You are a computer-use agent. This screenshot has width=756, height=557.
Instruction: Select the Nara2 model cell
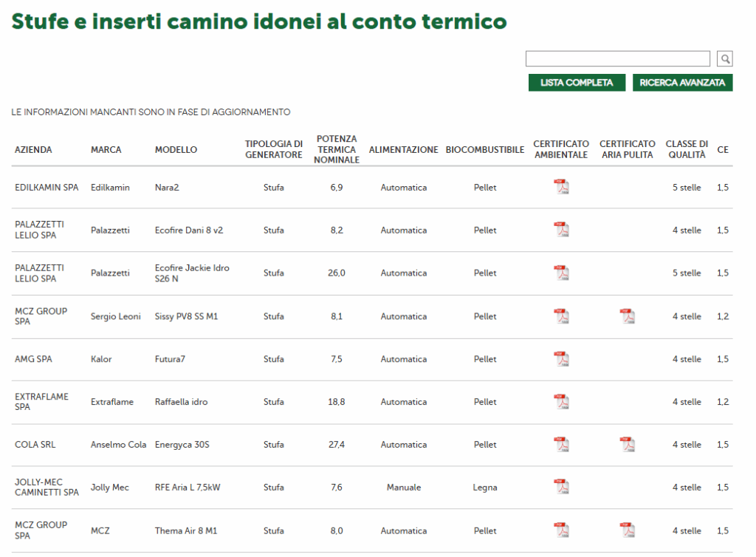pos(167,187)
